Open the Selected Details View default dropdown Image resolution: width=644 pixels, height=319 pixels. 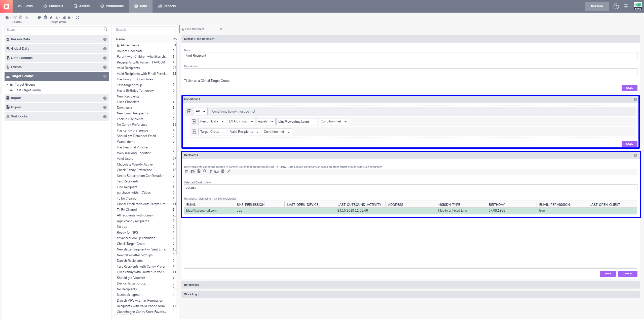pos(410,188)
